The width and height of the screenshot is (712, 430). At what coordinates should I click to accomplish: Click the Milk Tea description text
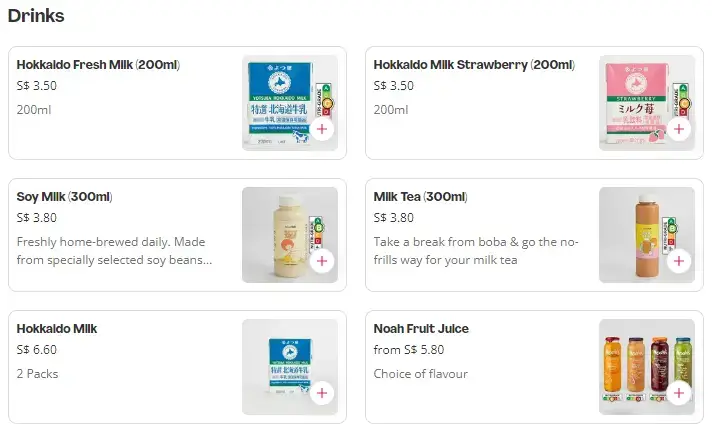[476, 251]
